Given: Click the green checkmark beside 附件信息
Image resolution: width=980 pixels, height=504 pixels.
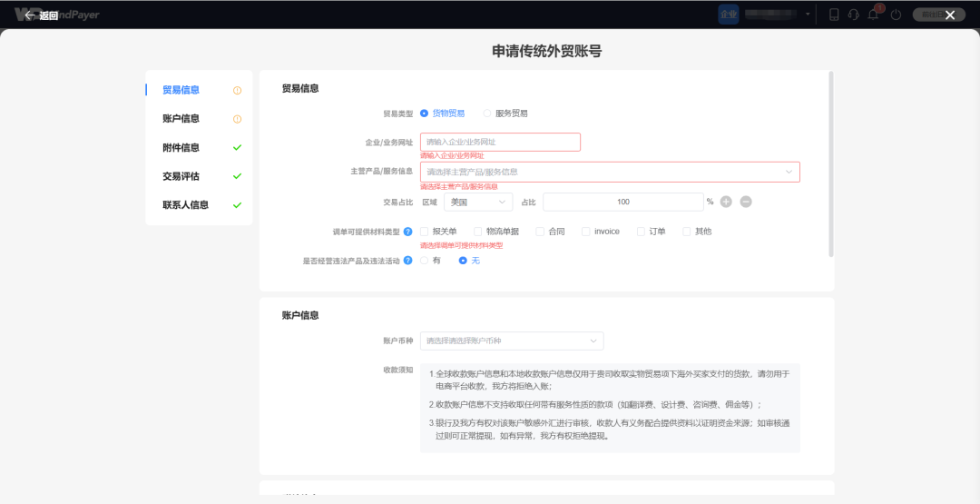Looking at the screenshot, I should [237, 148].
